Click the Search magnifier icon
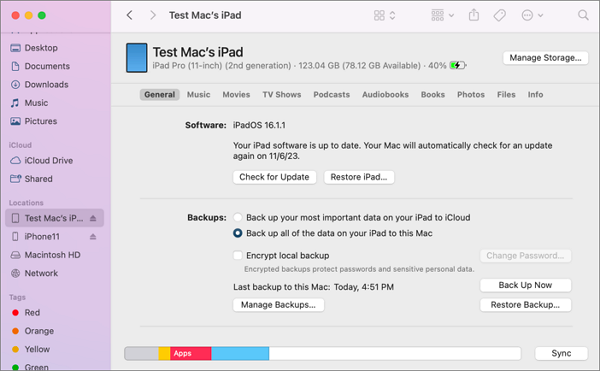This screenshot has height=371, width=600. [x=583, y=15]
